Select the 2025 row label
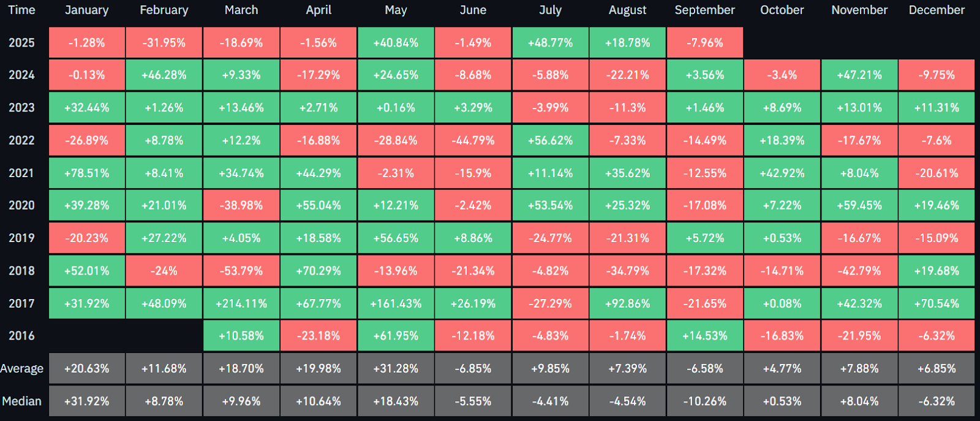Image resolution: width=980 pixels, height=421 pixels. [x=21, y=43]
